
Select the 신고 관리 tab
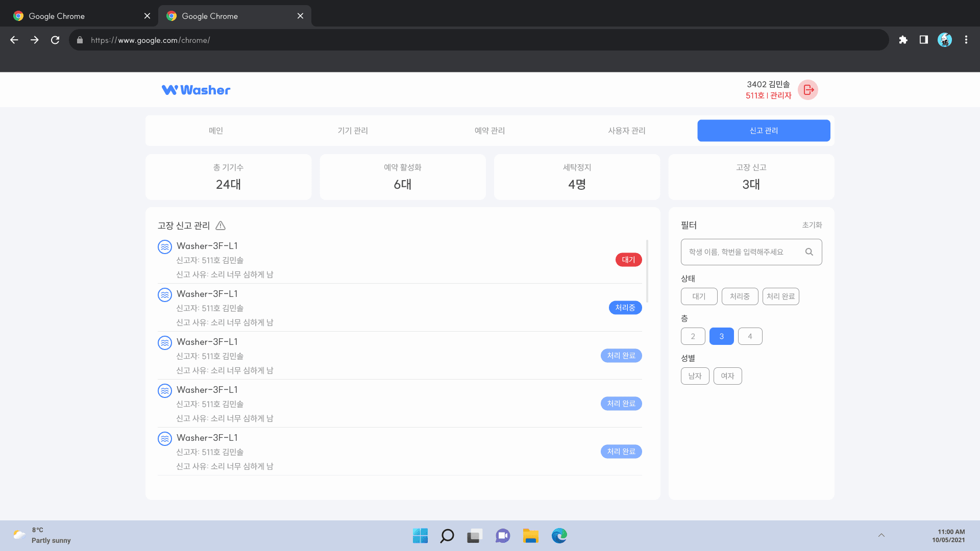(x=764, y=131)
